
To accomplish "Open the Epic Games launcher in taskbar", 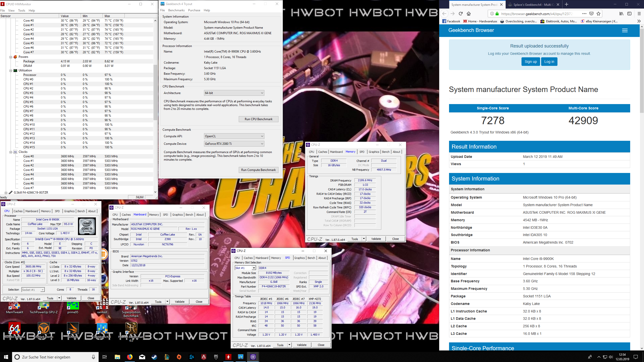I will coord(216,357).
